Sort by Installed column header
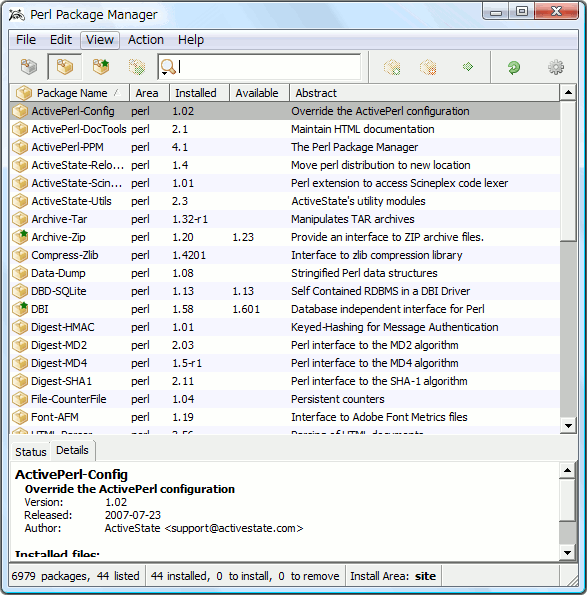 [x=199, y=93]
